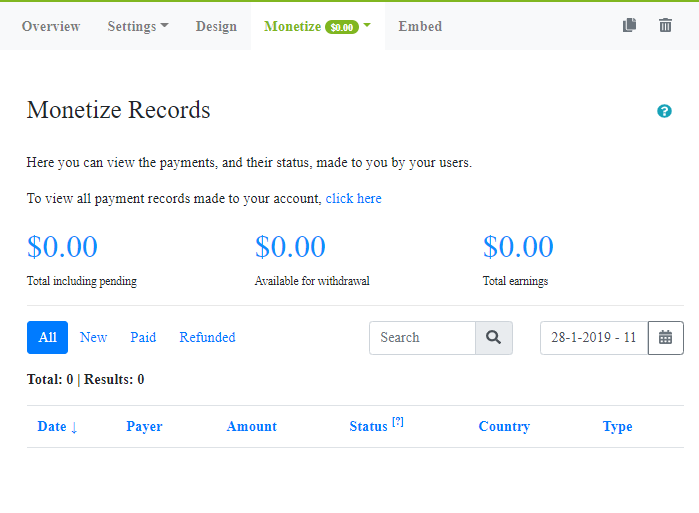This screenshot has width=699, height=513.
Task: Show only Paid records
Action: [x=143, y=338]
